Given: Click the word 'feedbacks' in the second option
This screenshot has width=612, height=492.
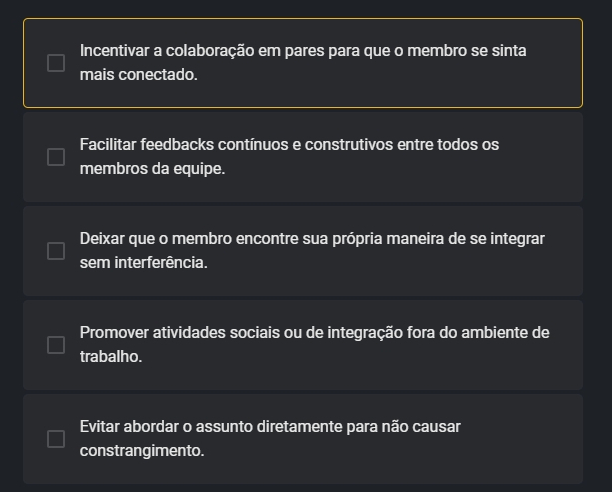Looking at the screenshot, I should (177, 145).
